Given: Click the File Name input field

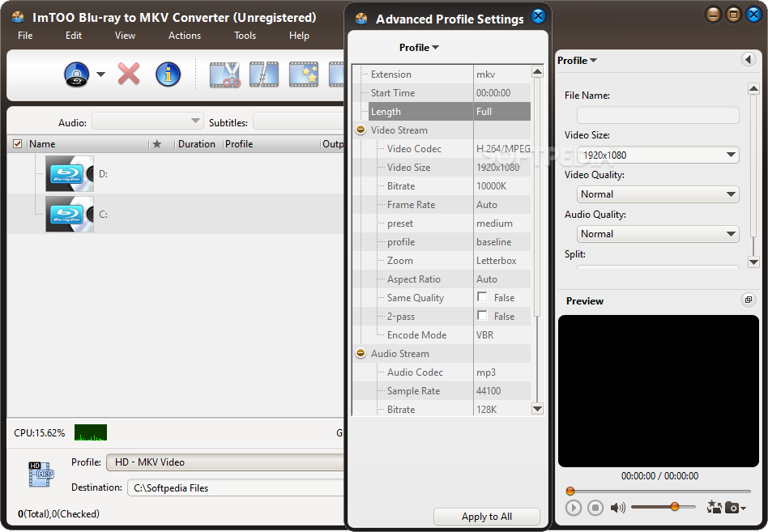Looking at the screenshot, I should pyautogui.click(x=658, y=115).
